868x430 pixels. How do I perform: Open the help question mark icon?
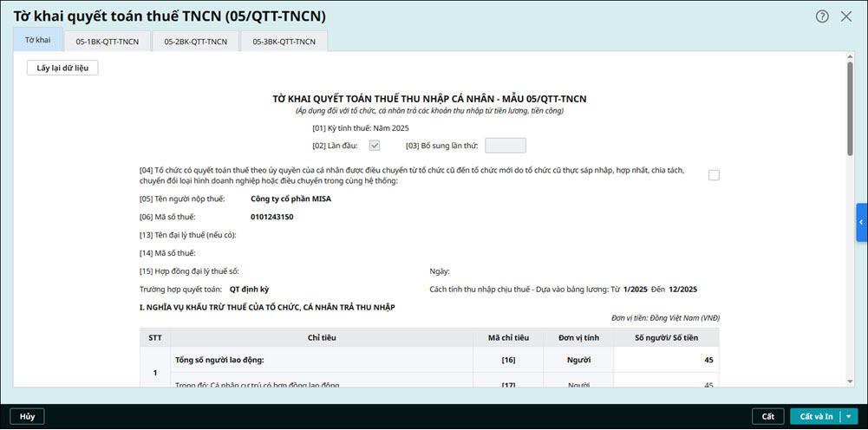coord(822,16)
